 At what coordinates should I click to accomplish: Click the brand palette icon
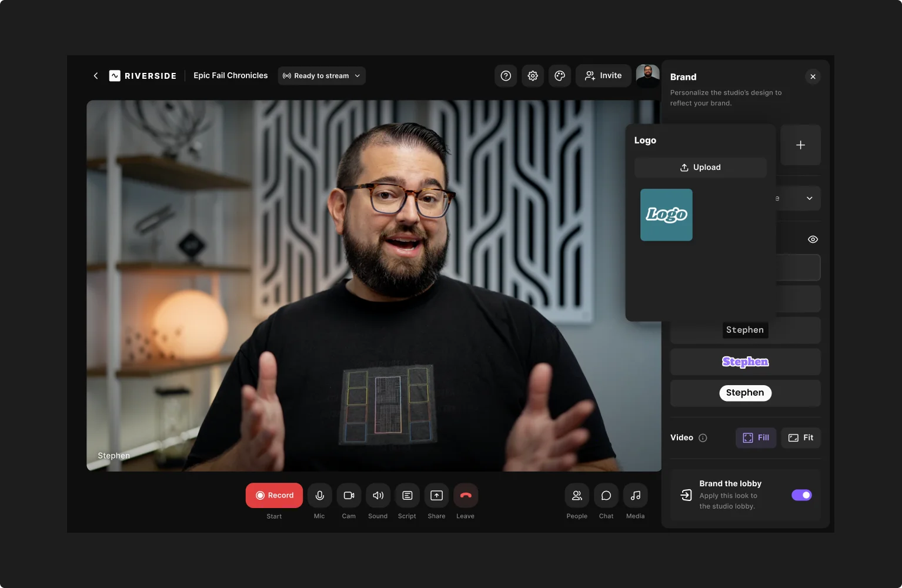click(559, 75)
